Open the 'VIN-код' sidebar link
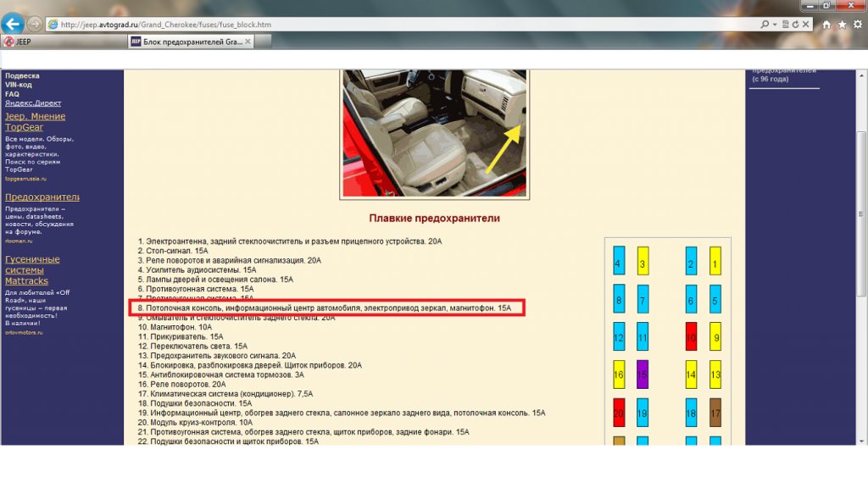 pyautogui.click(x=19, y=85)
